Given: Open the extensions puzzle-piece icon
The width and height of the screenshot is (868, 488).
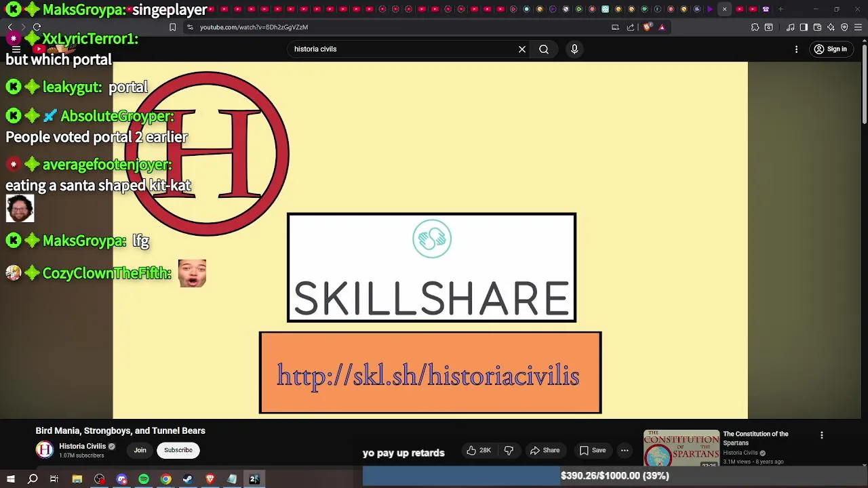Looking at the screenshot, I should pos(755,27).
